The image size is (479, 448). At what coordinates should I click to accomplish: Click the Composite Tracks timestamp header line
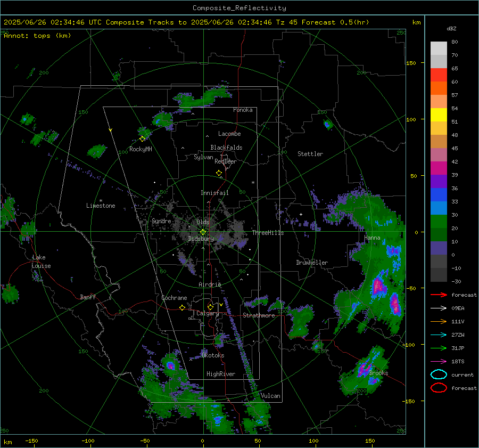186,22
